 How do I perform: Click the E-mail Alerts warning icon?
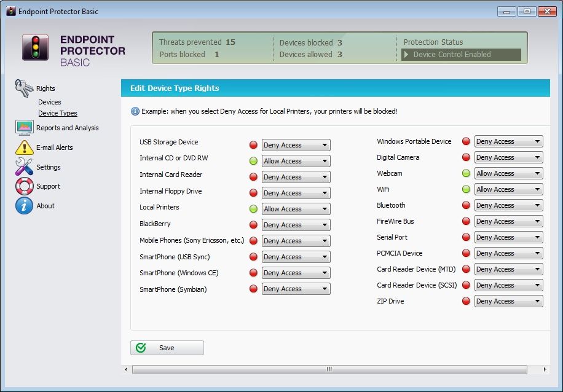click(24, 147)
